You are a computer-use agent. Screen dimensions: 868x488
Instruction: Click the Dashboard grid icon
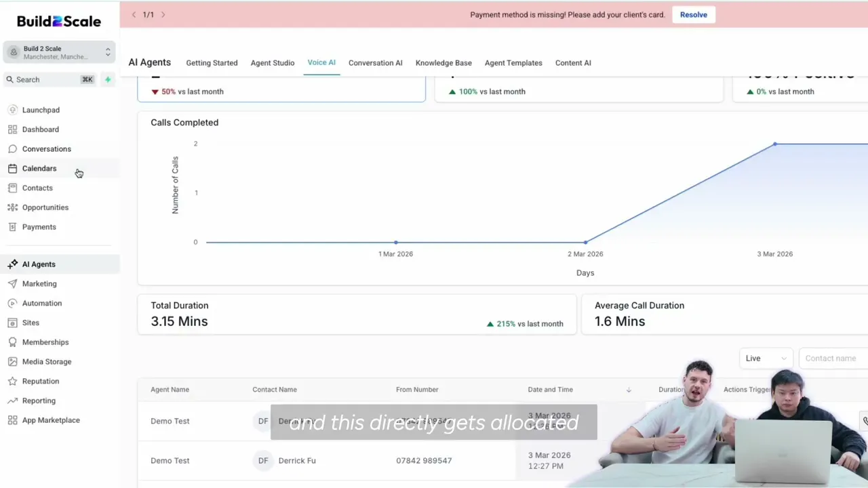(12, 129)
